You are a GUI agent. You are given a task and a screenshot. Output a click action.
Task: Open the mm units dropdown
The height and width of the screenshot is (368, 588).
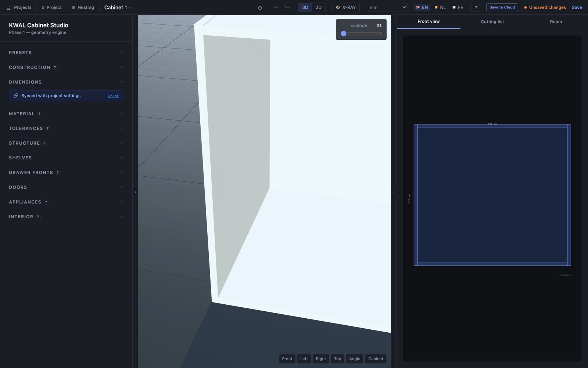point(386,7)
